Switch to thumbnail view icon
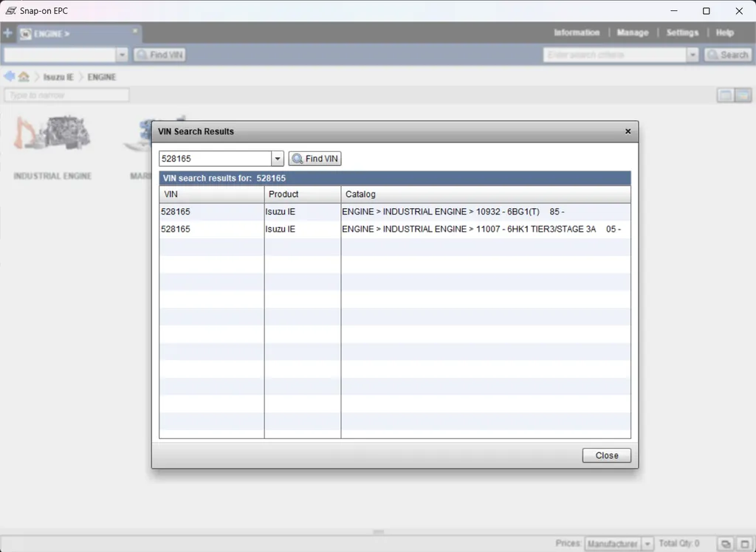Image resolution: width=756 pixels, height=552 pixels. point(743,95)
